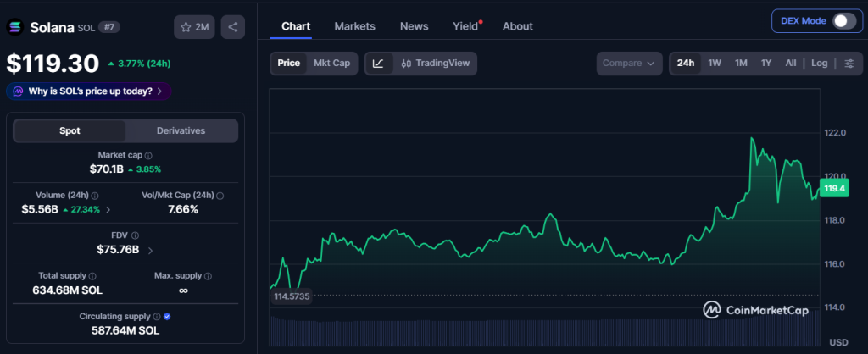The height and width of the screenshot is (354, 868).
Task: Switch to TradingView candlestick chart
Action: (x=435, y=63)
